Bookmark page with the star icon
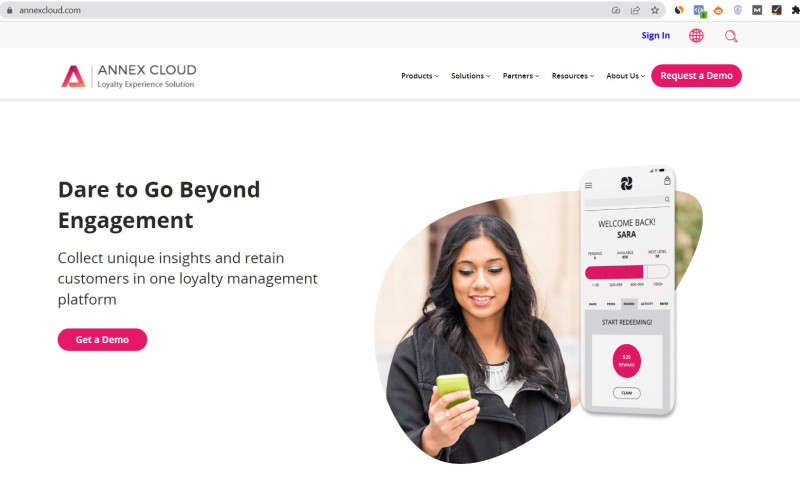Image resolution: width=800 pixels, height=480 pixels. (x=655, y=10)
